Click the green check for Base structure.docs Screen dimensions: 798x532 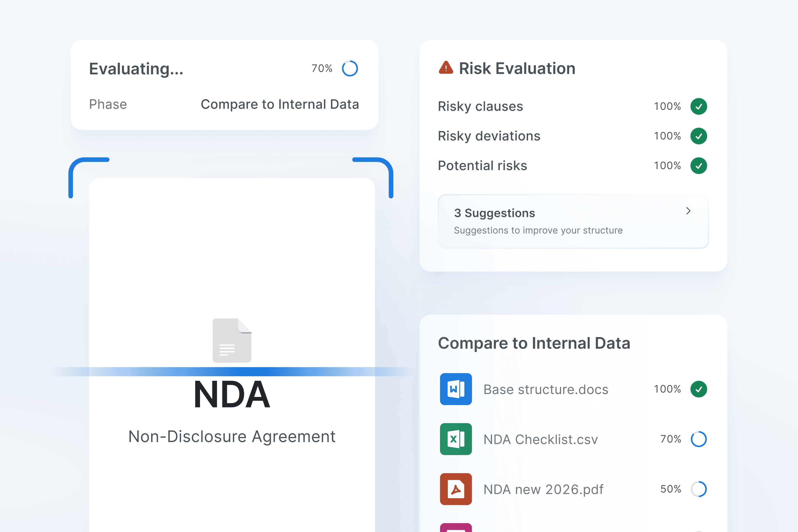coord(698,389)
